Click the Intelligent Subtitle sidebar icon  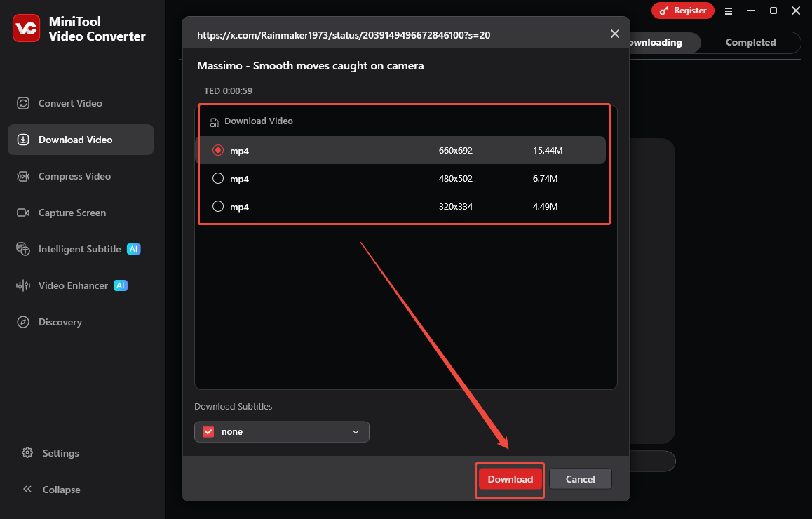[x=23, y=249]
